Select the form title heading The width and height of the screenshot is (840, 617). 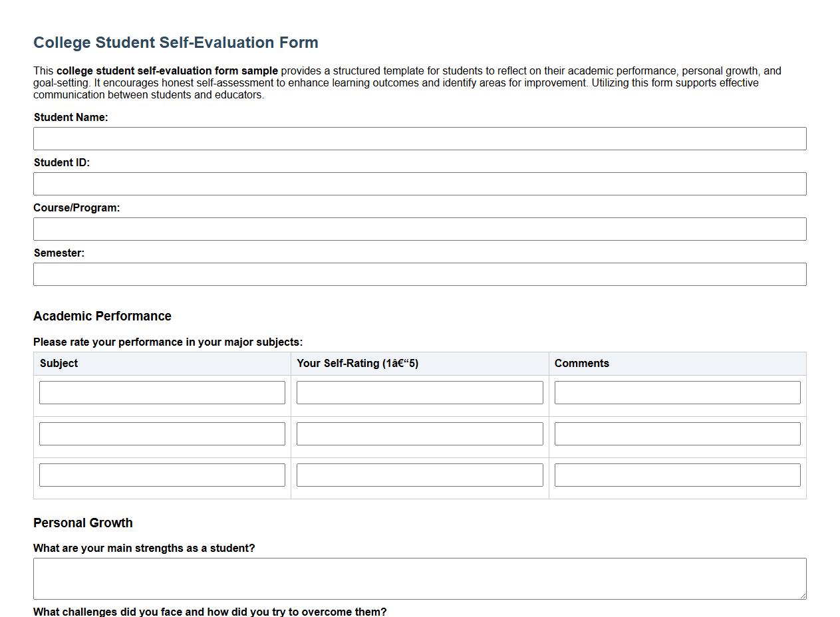(x=176, y=42)
